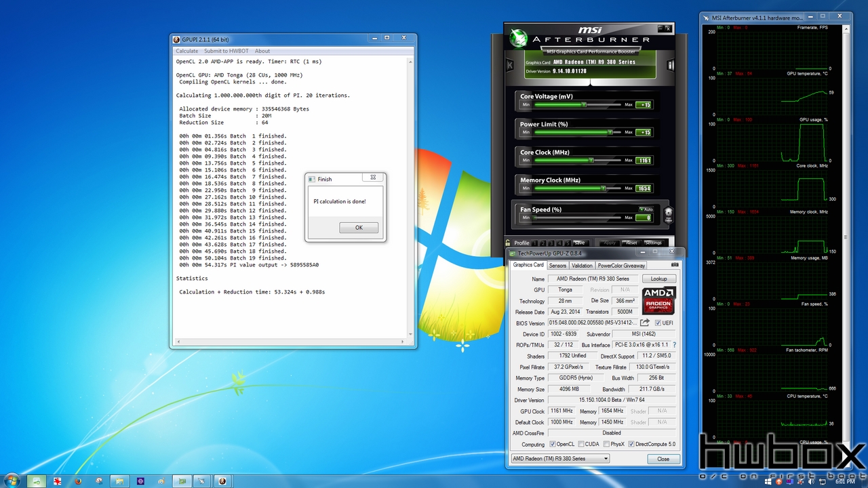
Task: Toggle the DirectCompute 5.0 checkbox
Action: (x=631, y=444)
